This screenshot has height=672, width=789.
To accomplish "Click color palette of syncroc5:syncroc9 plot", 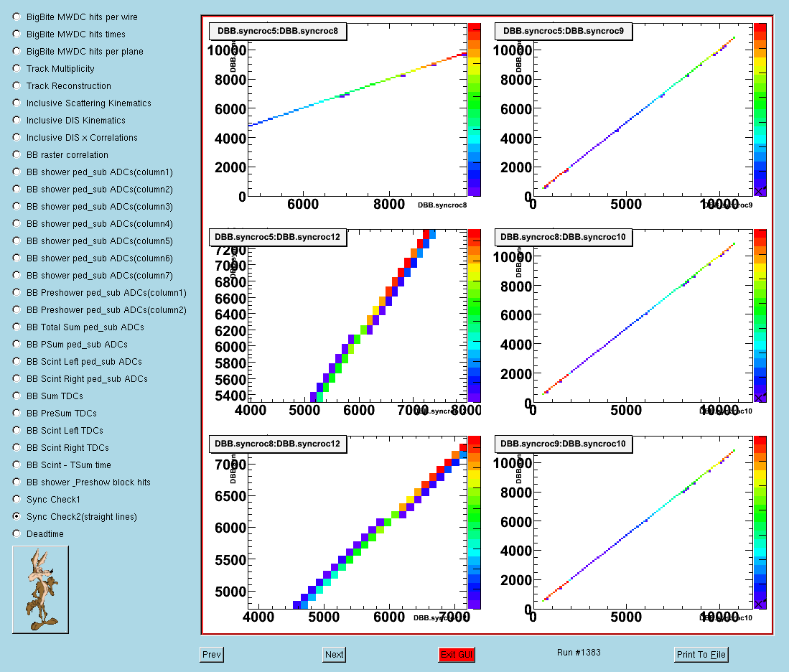I will (x=760, y=109).
